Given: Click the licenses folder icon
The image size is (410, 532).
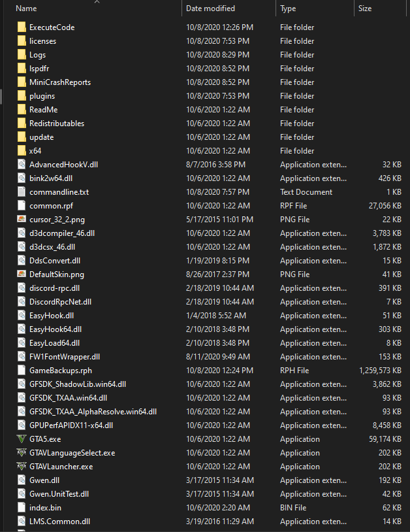Looking at the screenshot, I should pyautogui.click(x=22, y=41).
